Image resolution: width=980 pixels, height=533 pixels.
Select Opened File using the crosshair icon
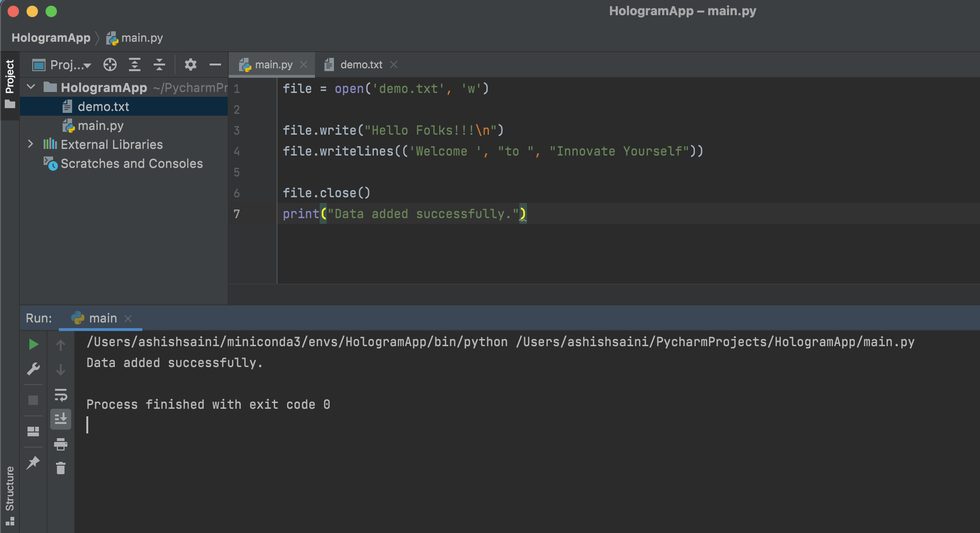coord(110,64)
